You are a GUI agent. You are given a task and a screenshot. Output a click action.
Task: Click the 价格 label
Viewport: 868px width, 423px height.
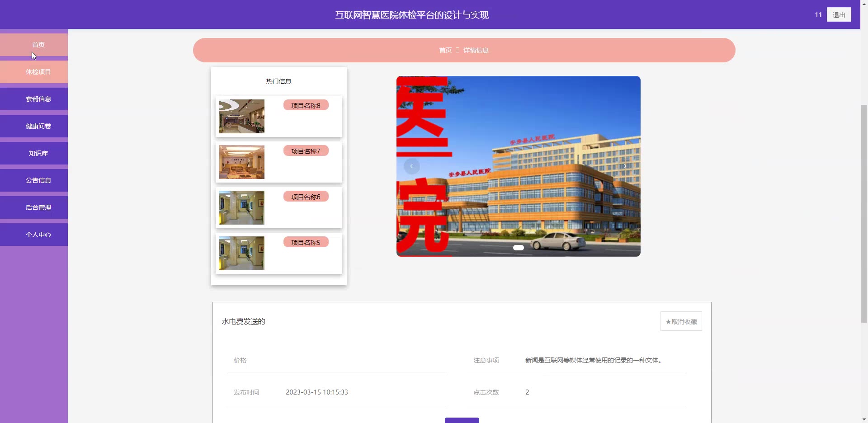point(240,360)
